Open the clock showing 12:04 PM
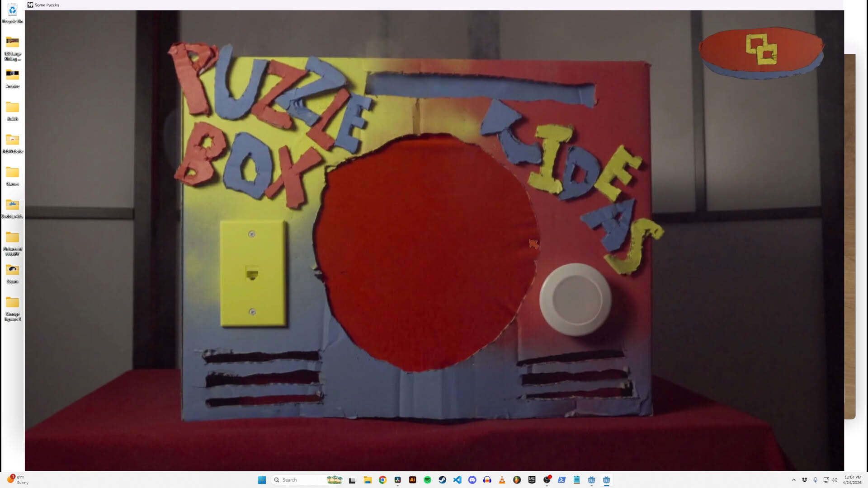Image resolution: width=868 pixels, height=488 pixels. click(852, 480)
